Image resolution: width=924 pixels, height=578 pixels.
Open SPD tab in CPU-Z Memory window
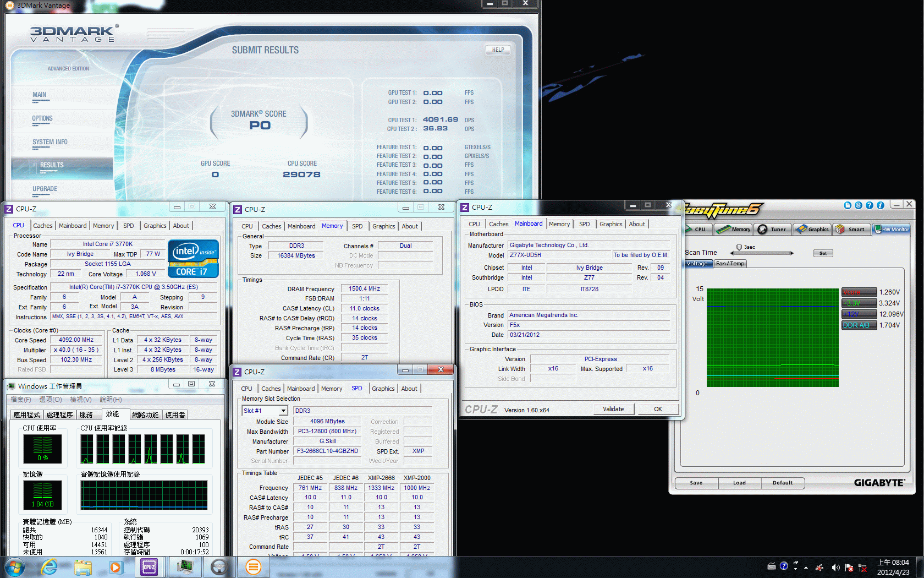358,226
